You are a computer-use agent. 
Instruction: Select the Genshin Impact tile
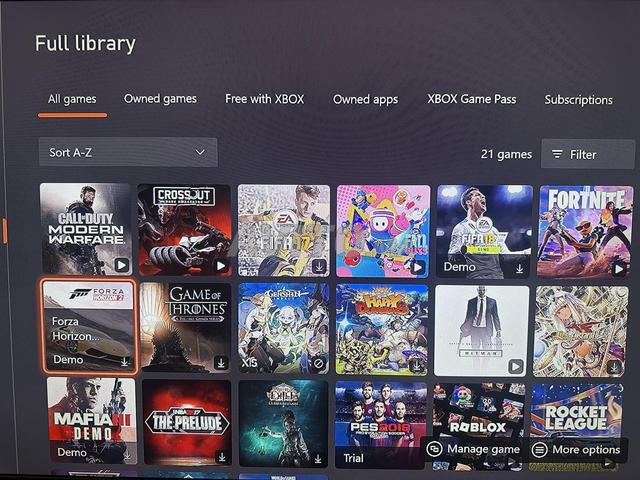coord(283,328)
